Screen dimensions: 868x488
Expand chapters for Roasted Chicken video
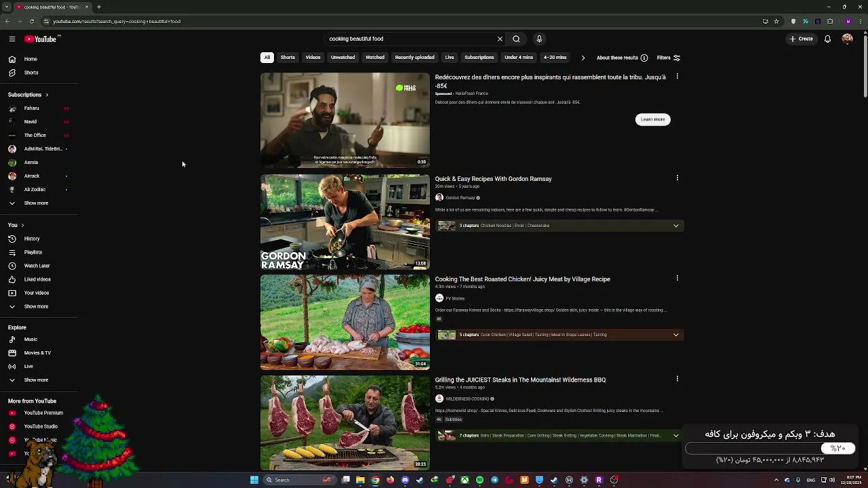pyautogui.click(x=676, y=335)
